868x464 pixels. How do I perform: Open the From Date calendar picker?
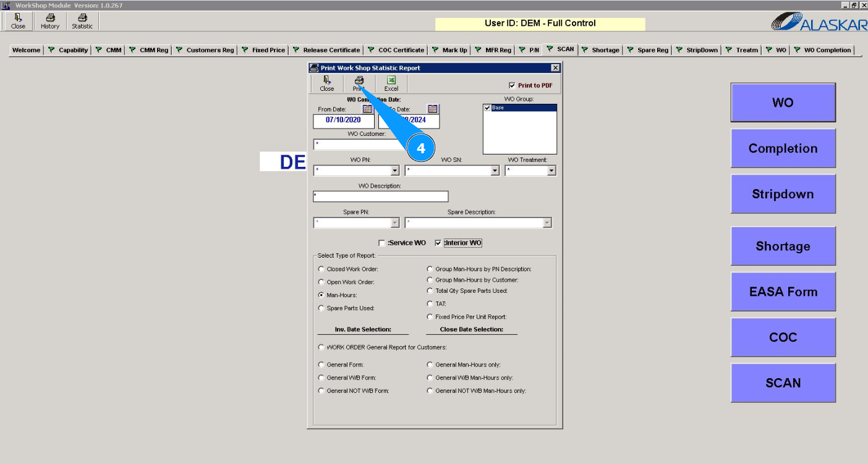pos(367,109)
